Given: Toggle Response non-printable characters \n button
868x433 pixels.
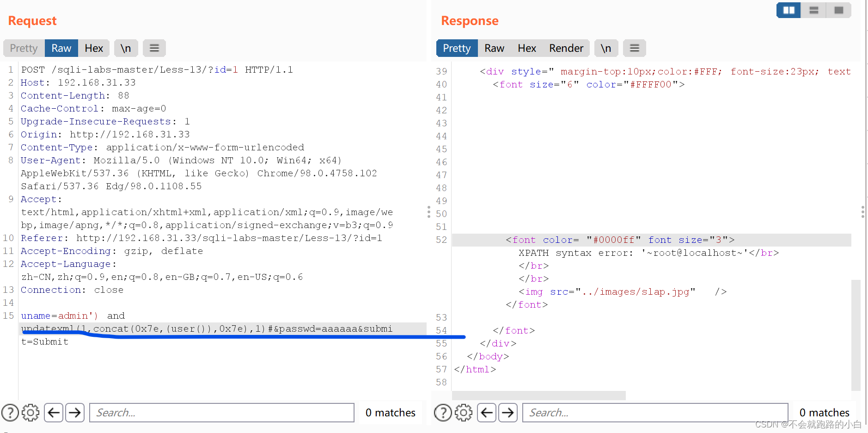Looking at the screenshot, I should pos(606,48).
